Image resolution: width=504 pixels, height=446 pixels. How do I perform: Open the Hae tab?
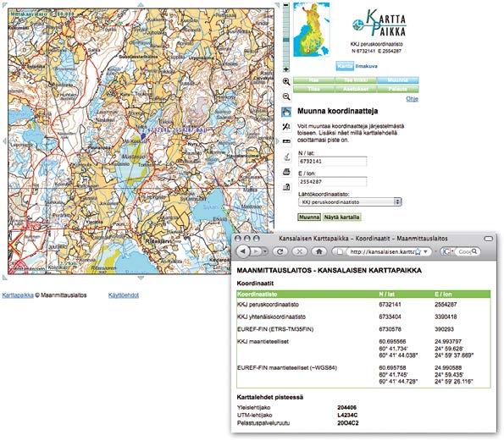tap(313, 80)
